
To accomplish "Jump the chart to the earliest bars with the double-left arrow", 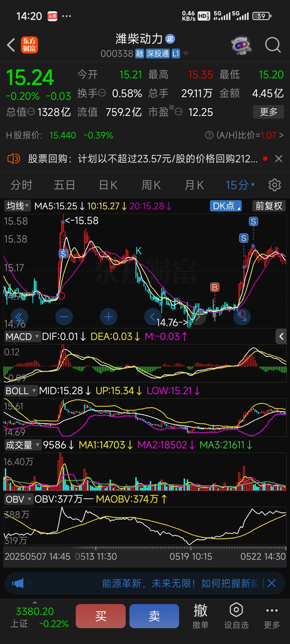I will point(19,317).
